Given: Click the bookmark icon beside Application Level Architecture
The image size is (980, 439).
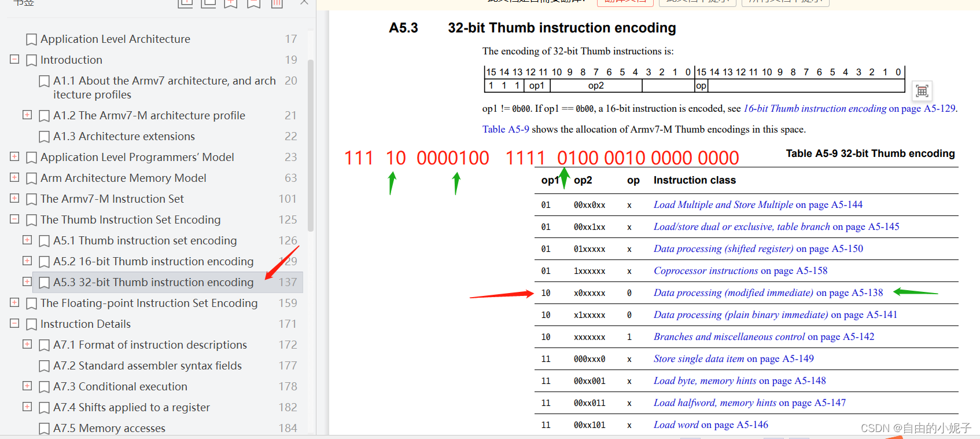Looking at the screenshot, I should 32,39.
